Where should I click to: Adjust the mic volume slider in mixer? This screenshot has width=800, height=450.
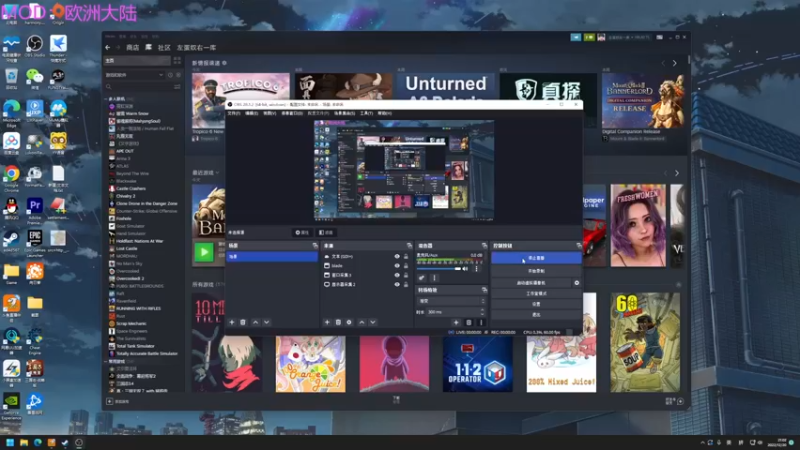tap(439, 269)
